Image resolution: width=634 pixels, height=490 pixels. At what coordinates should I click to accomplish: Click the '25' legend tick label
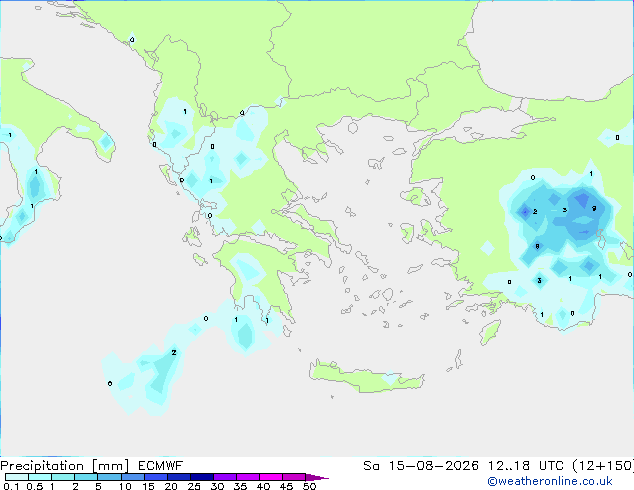click(194, 486)
